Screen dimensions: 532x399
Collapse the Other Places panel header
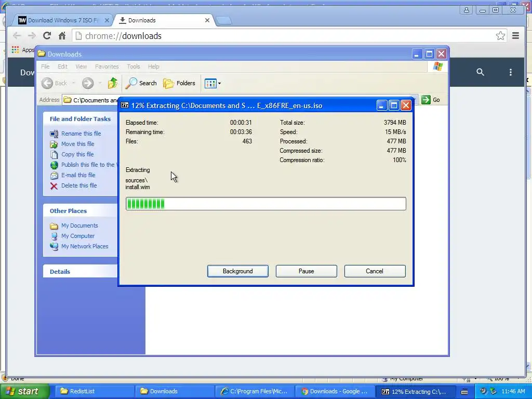tap(80, 211)
